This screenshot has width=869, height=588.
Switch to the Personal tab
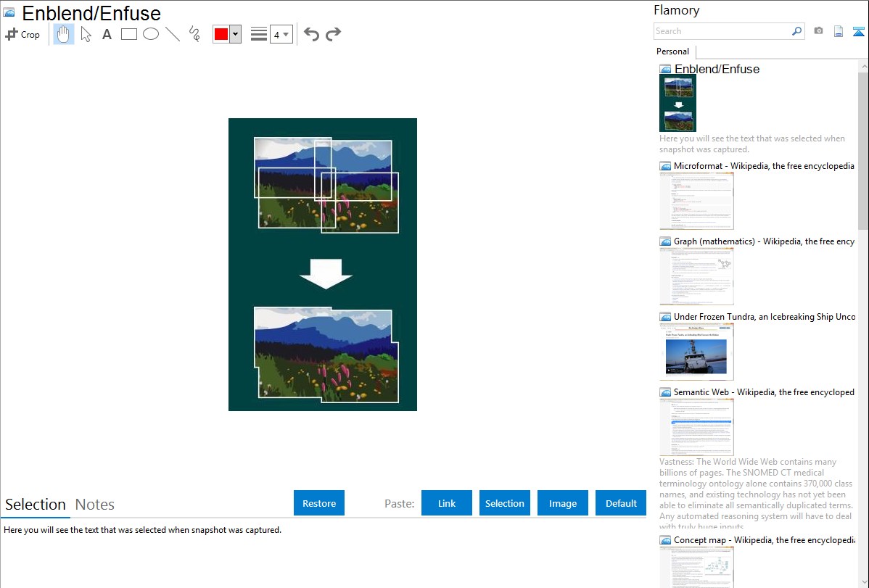pyautogui.click(x=673, y=51)
